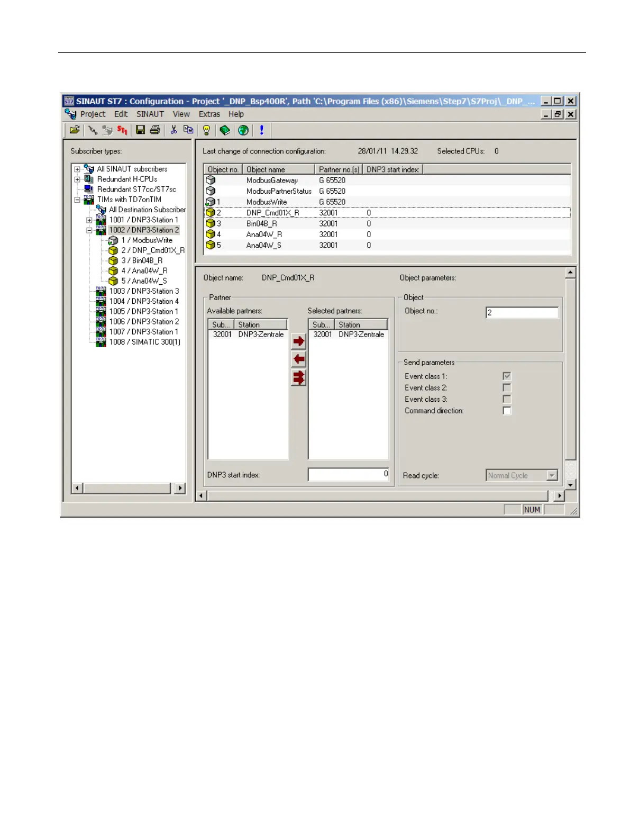Select the Bin04B_R row in object table

pyautogui.click(x=387, y=223)
